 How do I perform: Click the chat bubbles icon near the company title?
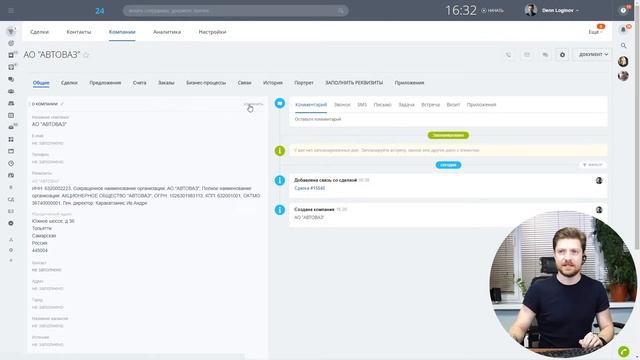pyautogui.click(x=545, y=55)
